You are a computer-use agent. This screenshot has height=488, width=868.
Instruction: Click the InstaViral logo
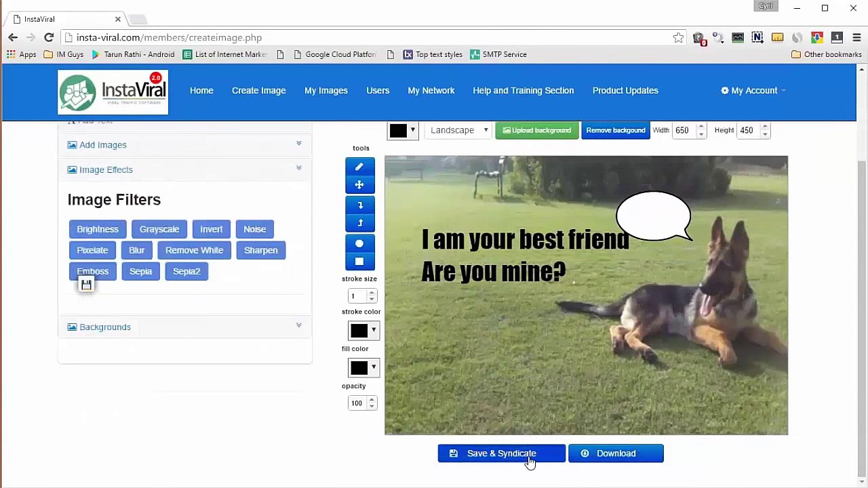pos(113,92)
